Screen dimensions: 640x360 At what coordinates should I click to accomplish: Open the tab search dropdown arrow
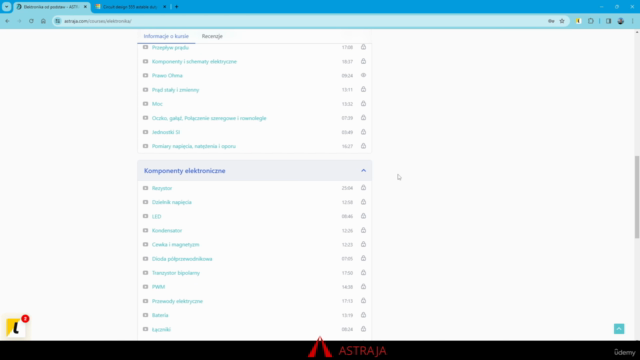point(7,7)
